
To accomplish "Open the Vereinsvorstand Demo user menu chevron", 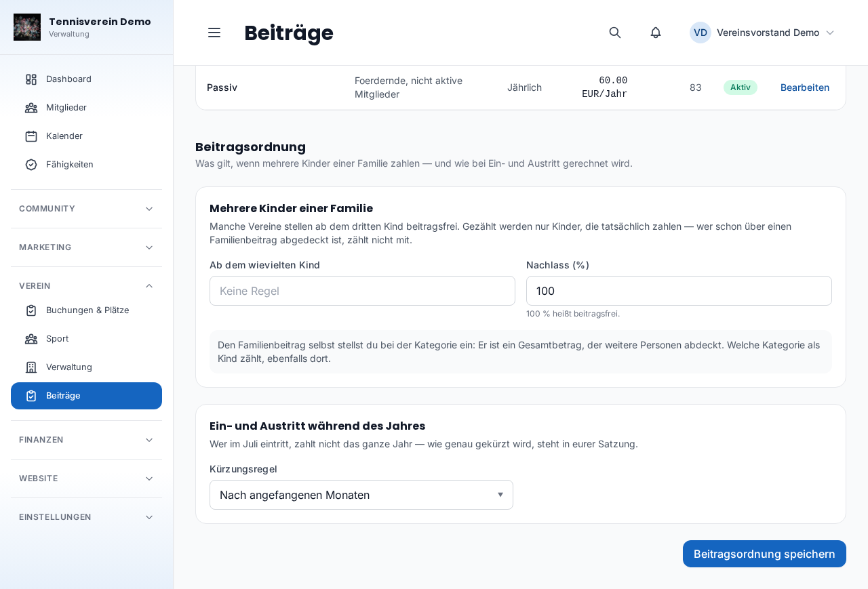I will point(830,33).
